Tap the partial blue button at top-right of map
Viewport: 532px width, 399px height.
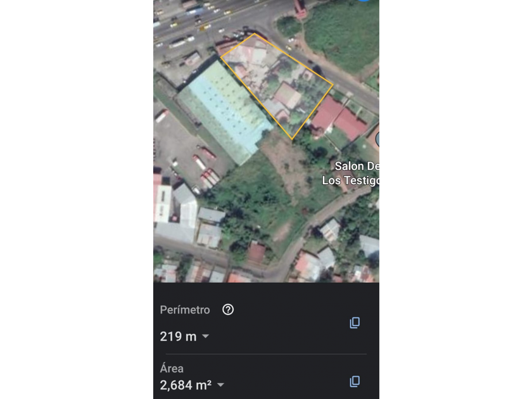pos(364,2)
